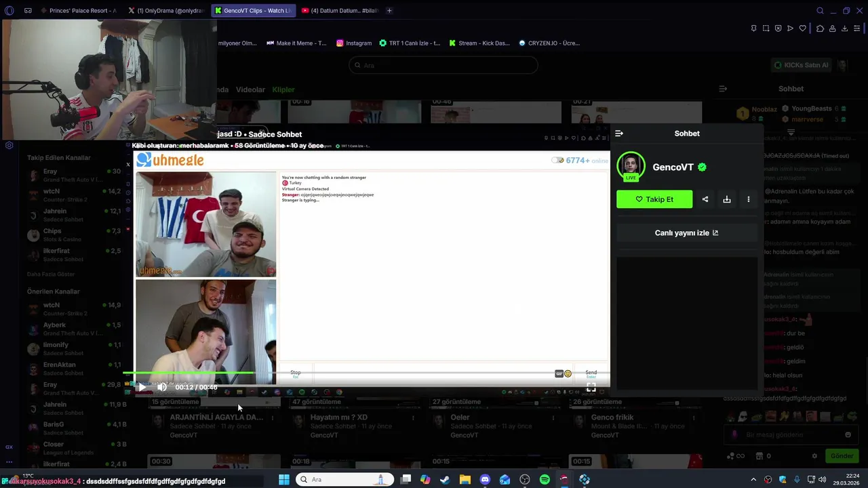
Task: Share the clip using the share icon
Action: click(705, 199)
